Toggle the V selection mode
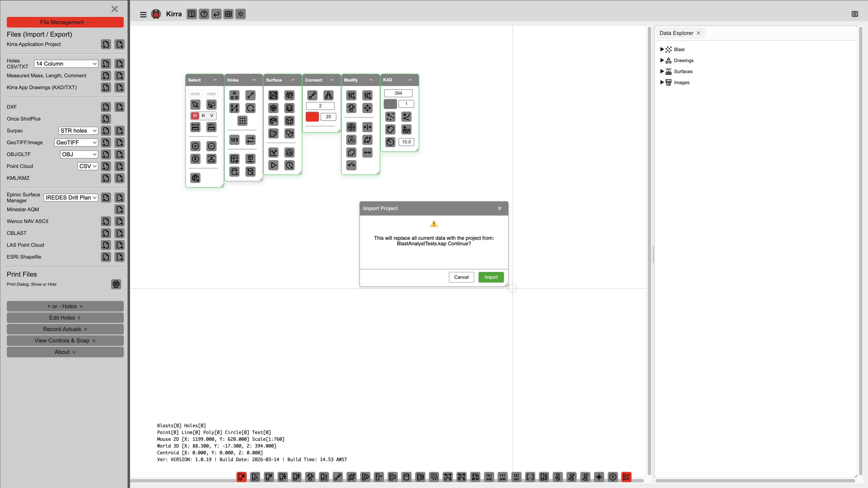 (212, 115)
